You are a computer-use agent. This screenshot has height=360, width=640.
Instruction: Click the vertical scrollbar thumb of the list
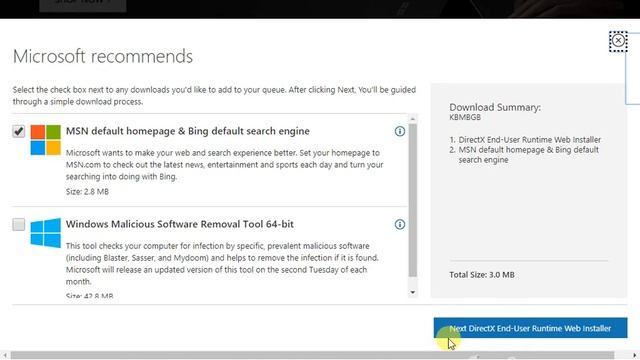[x=413, y=200]
